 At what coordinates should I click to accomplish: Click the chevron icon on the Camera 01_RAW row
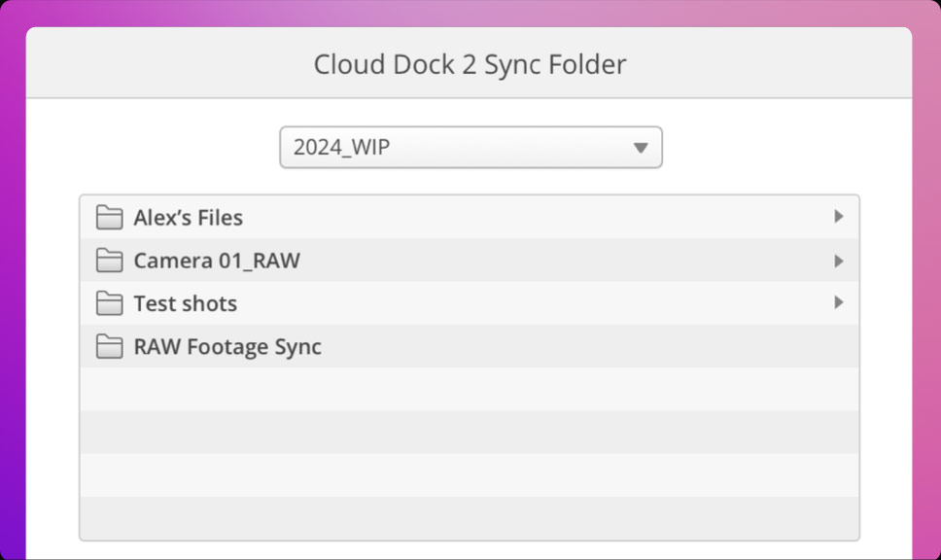(x=838, y=260)
